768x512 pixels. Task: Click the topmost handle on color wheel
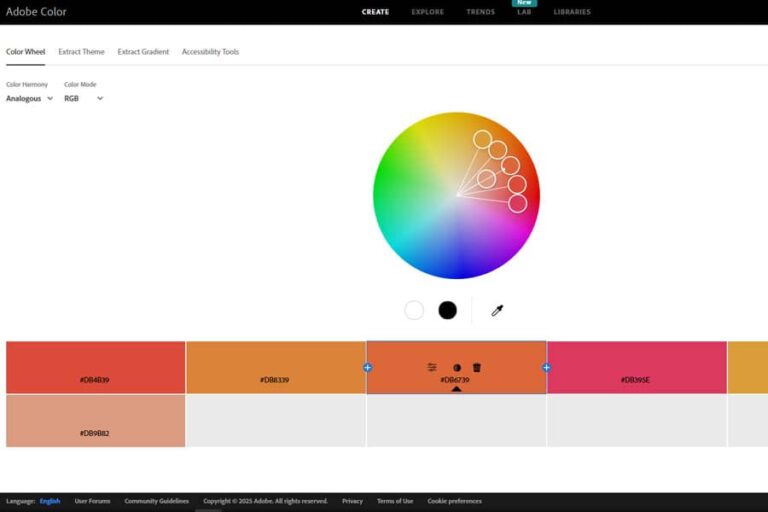[x=482, y=139]
